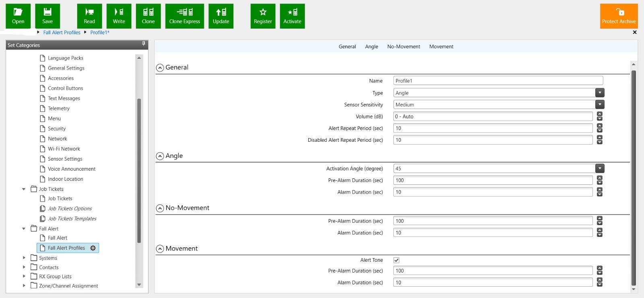The height and width of the screenshot is (298, 644).
Task: Uncheck the Alert Tone checkbox
Action: 396,260
